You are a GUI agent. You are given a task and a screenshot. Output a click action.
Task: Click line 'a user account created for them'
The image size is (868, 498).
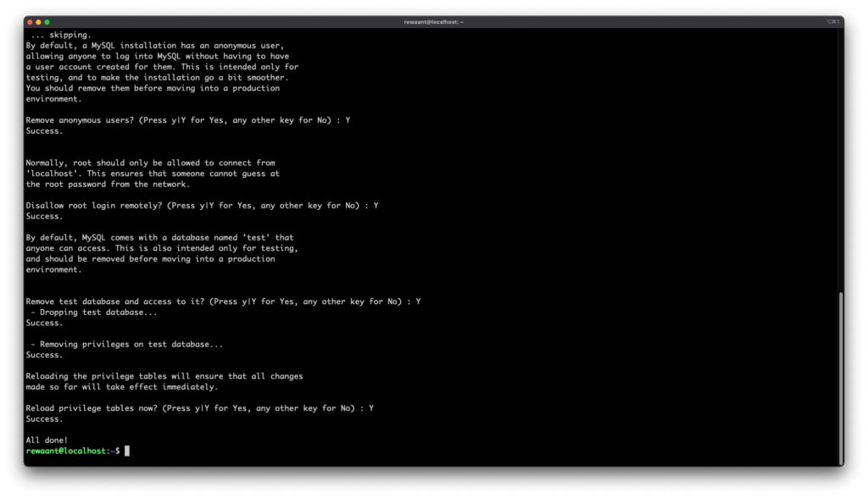click(x=162, y=67)
